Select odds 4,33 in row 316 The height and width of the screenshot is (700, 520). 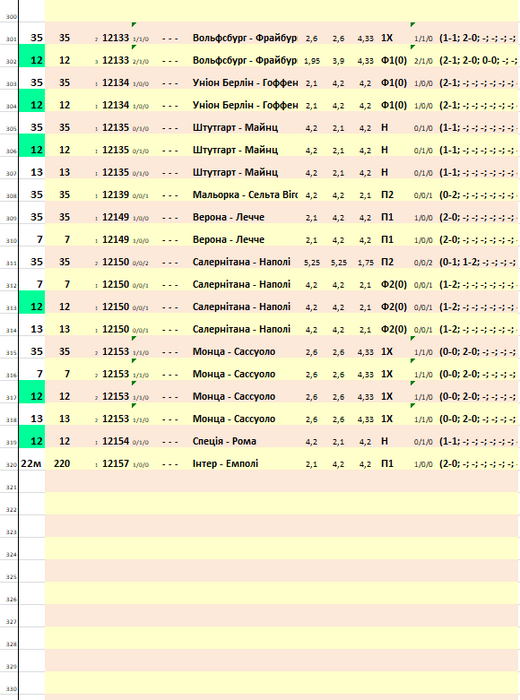pyautogui.click(x=366, y=375)
